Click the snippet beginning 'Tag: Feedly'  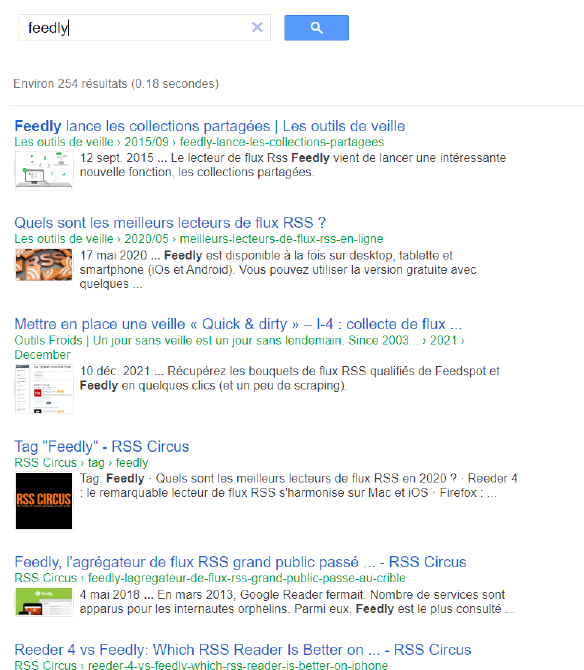[298, 485]
